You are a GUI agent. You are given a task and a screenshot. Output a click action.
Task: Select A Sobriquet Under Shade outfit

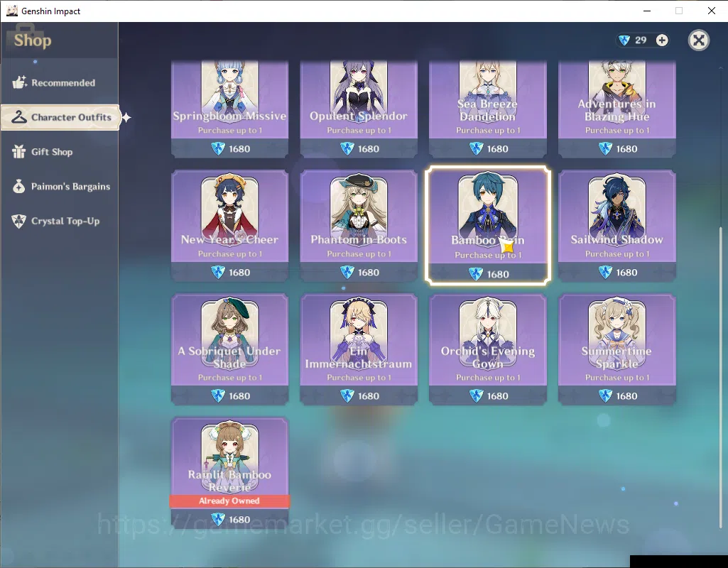point(230,349)
